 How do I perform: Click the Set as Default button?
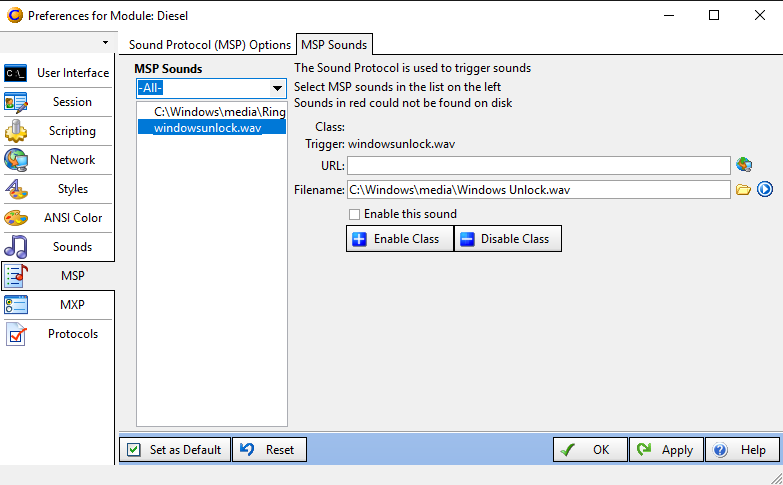coord(175,450)
